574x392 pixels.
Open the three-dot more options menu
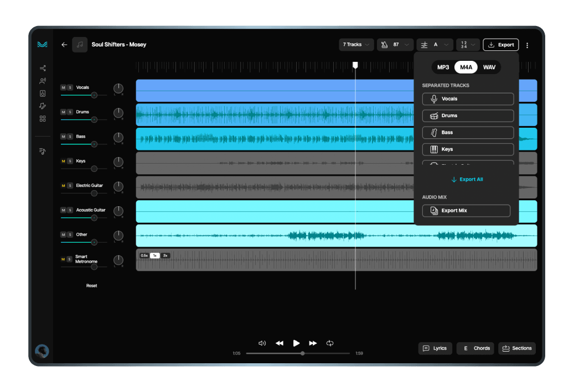tap(527, 45)
